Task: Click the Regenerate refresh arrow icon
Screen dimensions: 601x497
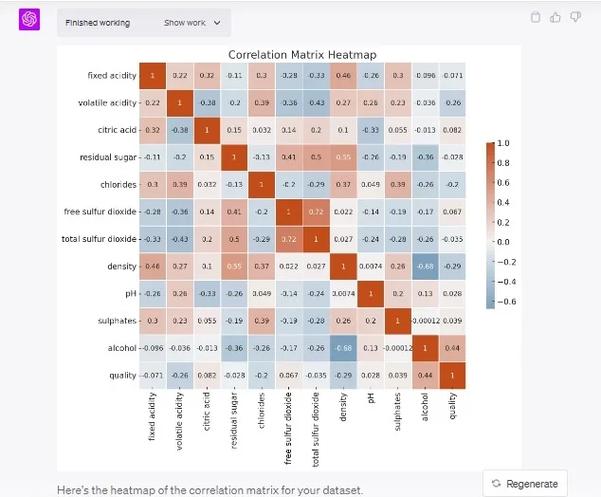Action: pyautogui.click(x=496, y=483)
